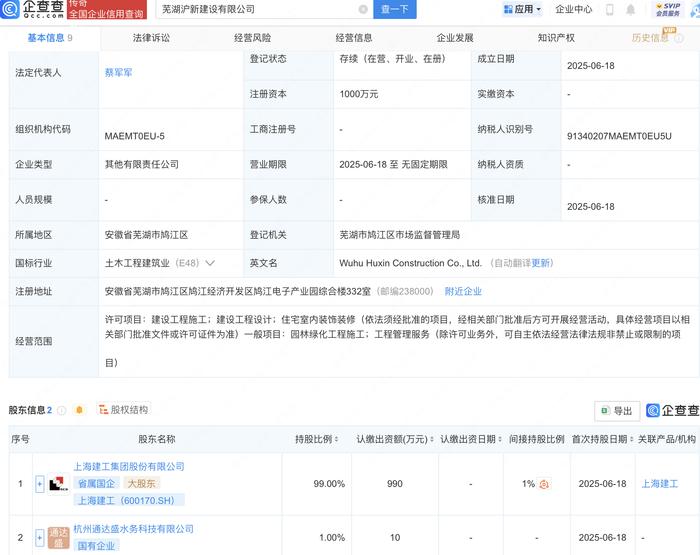Click the 大股东 tag

pyautogui.click(x=142, y=484)
